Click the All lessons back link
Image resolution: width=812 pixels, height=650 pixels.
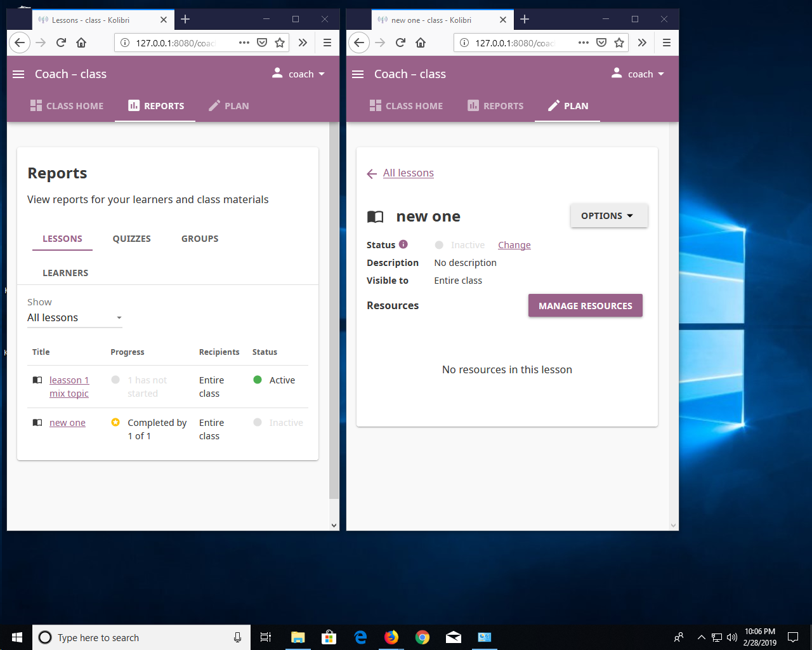(409, 173)
